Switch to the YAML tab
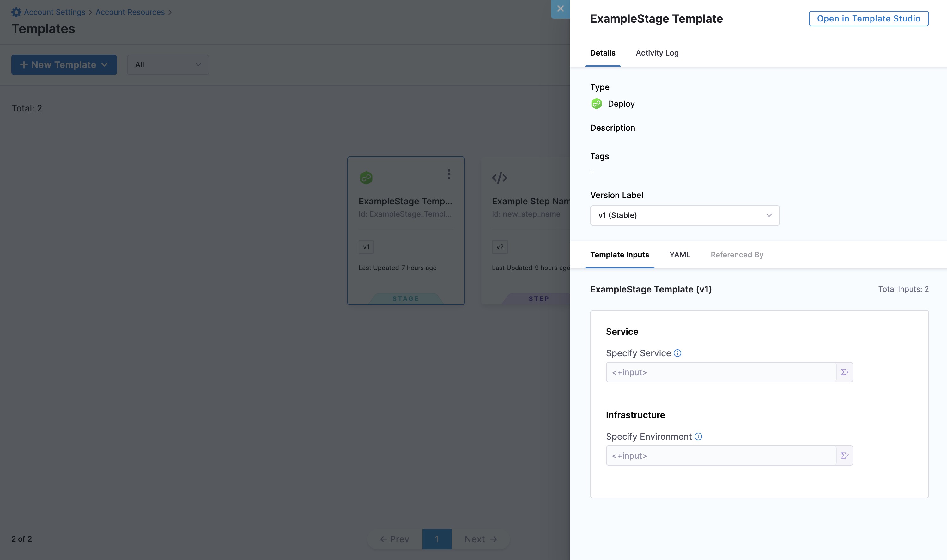Screen dimensions: 947x560 click(x=679, y=255)
